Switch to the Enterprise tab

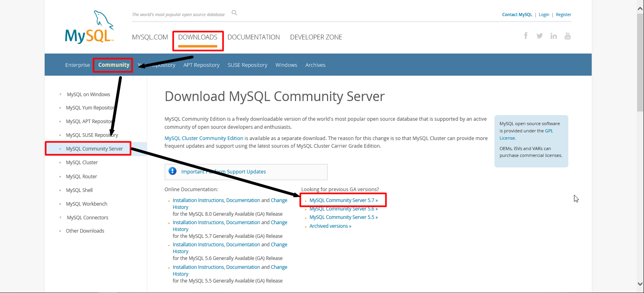click(x=78, y=65)
